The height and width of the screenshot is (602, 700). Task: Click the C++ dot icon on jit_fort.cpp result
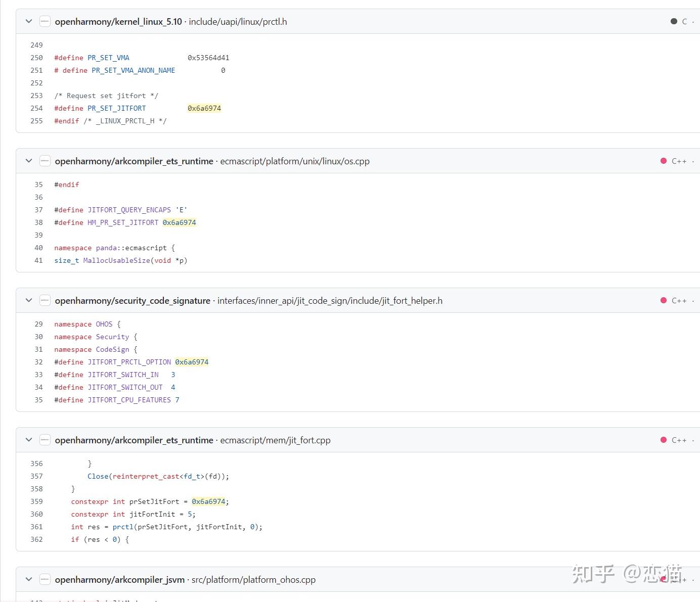tap(663, 440)
